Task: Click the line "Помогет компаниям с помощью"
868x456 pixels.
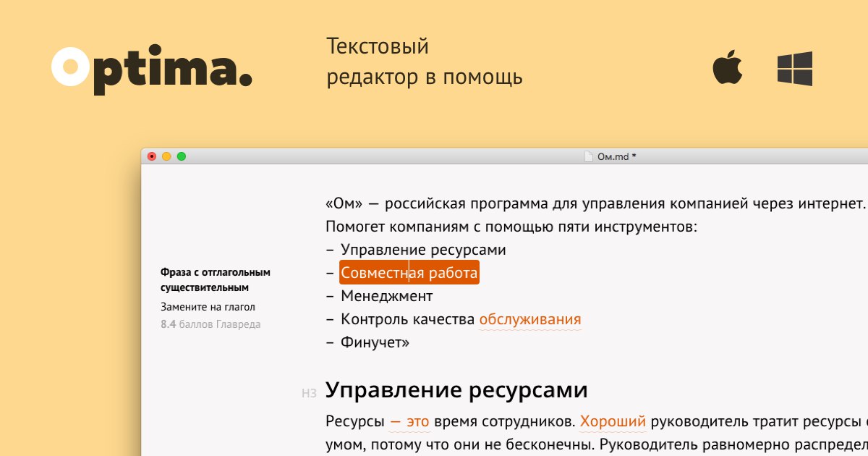Action: click(x=511, y=227)
